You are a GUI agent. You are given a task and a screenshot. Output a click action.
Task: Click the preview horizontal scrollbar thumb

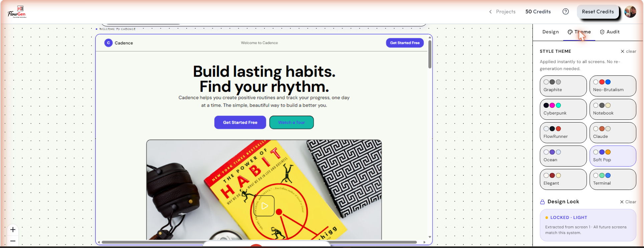pyautogui.click(x=259, y=242)
